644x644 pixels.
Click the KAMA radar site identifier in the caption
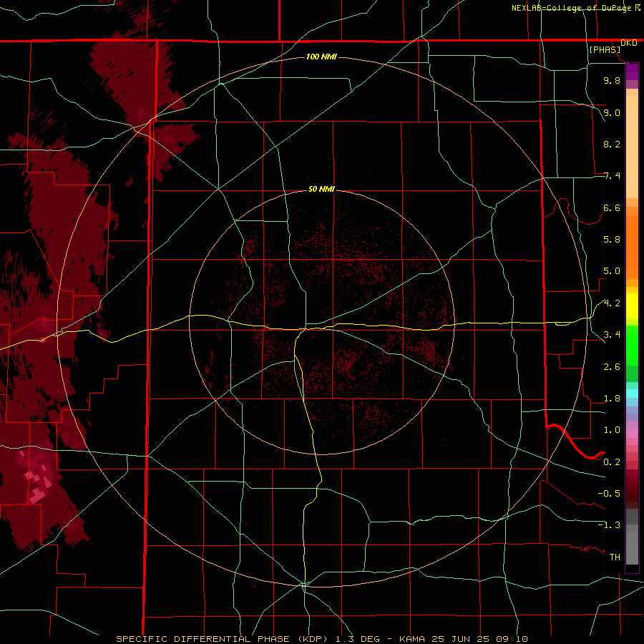[414, 639]
